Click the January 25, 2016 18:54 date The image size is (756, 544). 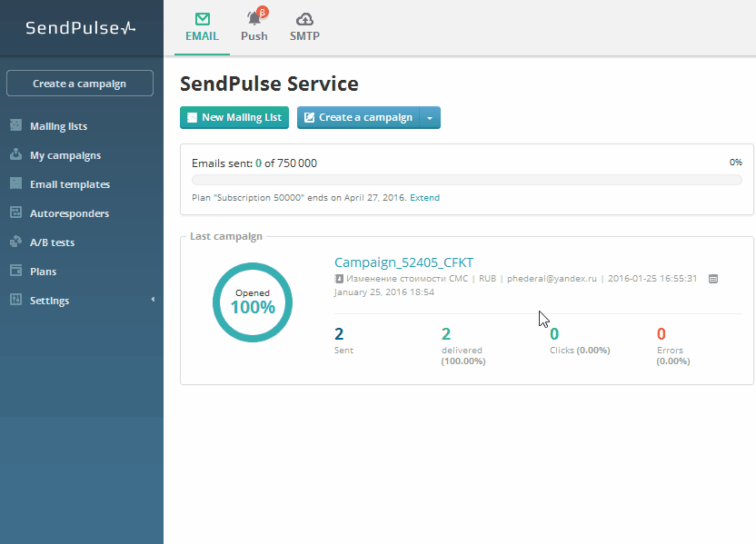coord(384,292)
